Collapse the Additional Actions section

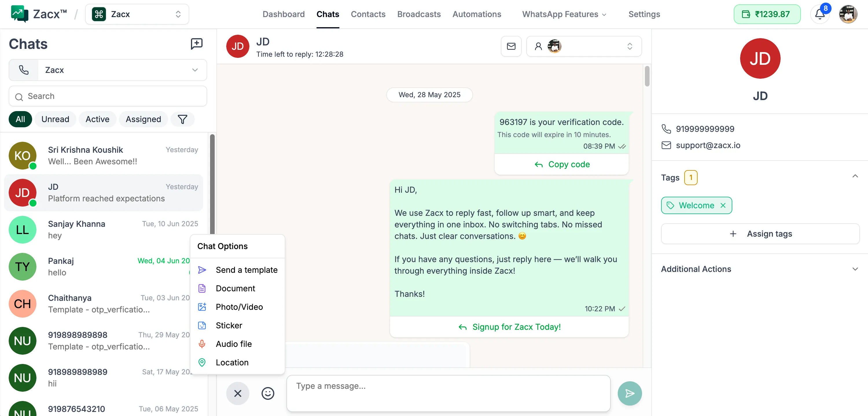pyautogui.click(x=855, y=268)
